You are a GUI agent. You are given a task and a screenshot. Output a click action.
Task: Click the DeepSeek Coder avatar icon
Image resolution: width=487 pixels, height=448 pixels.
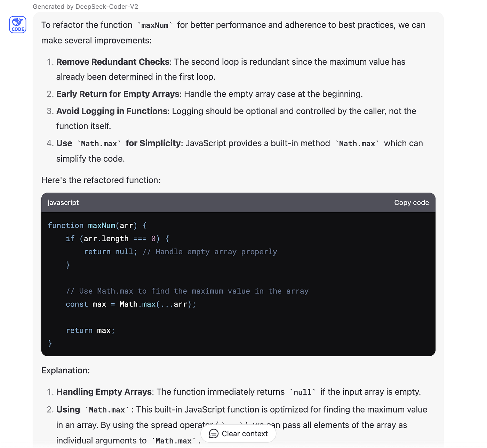click(18, 25)
